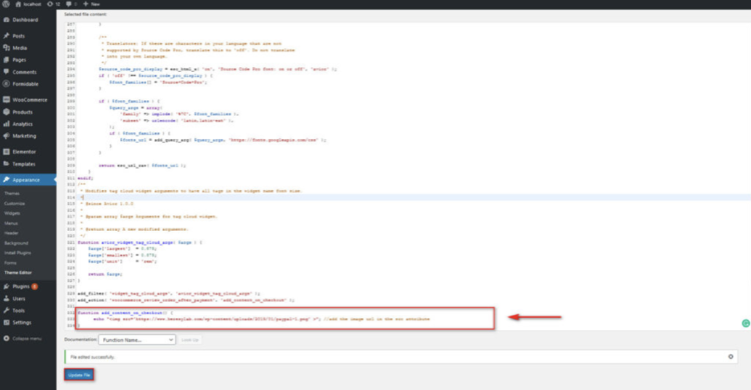Click the localhost site name link

pos(32,4)
